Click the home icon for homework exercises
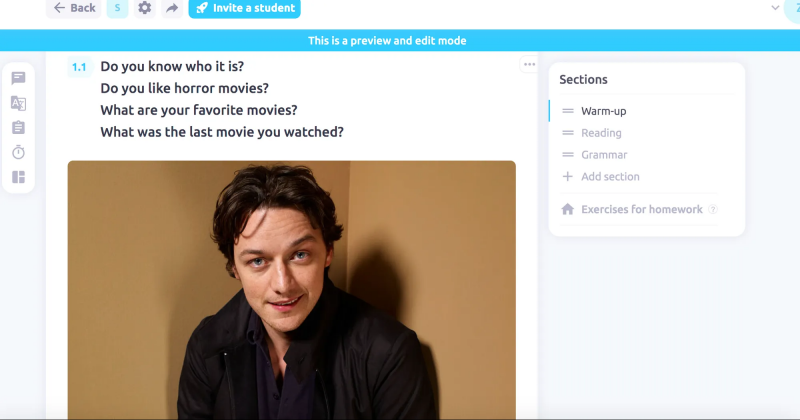This screenshot has width=800, height=420. click(x=567, y=209)
